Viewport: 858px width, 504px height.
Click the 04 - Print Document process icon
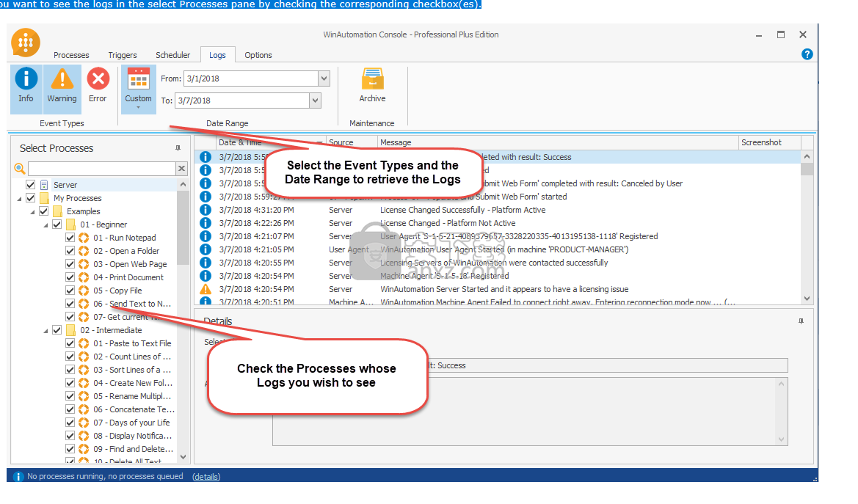click(84, 277)
